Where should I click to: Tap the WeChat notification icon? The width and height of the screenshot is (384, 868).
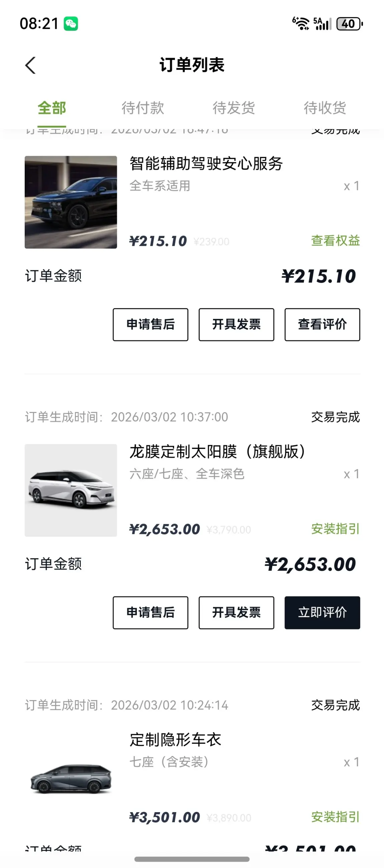(x=71, y=24)
